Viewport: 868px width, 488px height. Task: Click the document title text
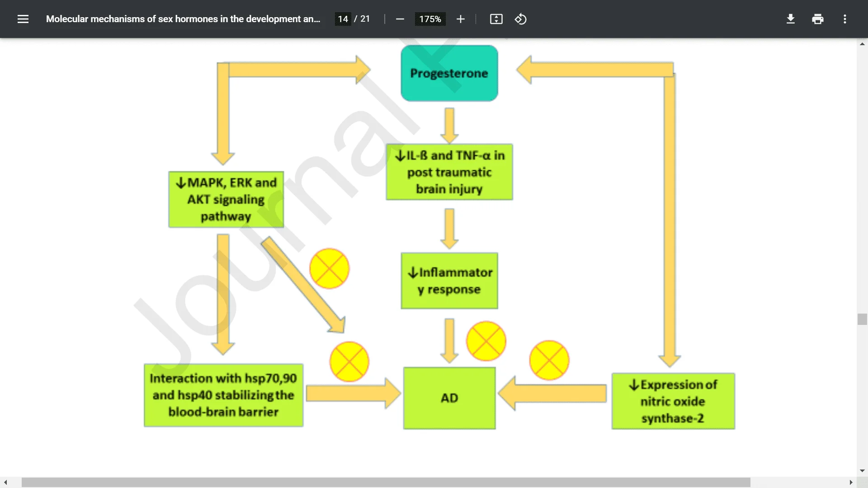coord(183,19)
